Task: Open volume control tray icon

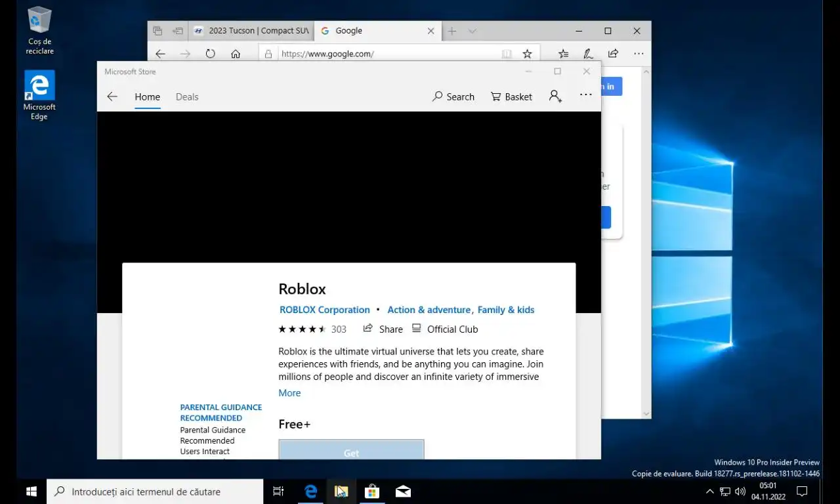Action: (740, 491)
